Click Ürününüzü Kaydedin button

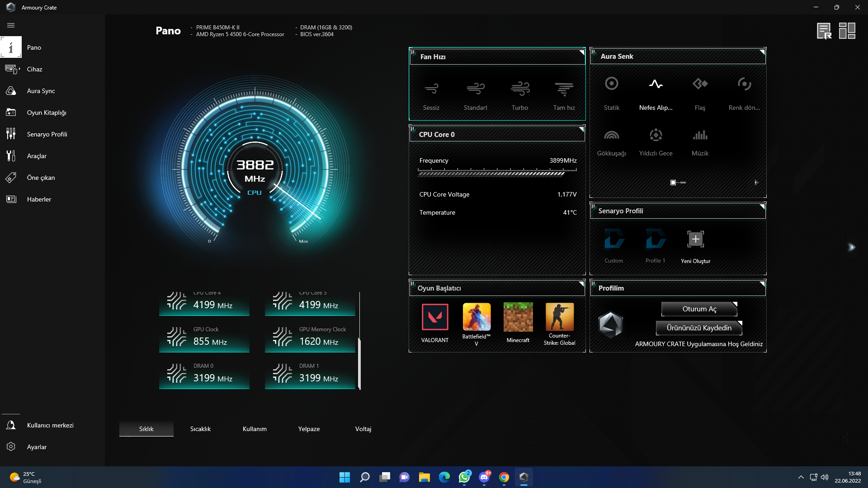coord(699,328)
